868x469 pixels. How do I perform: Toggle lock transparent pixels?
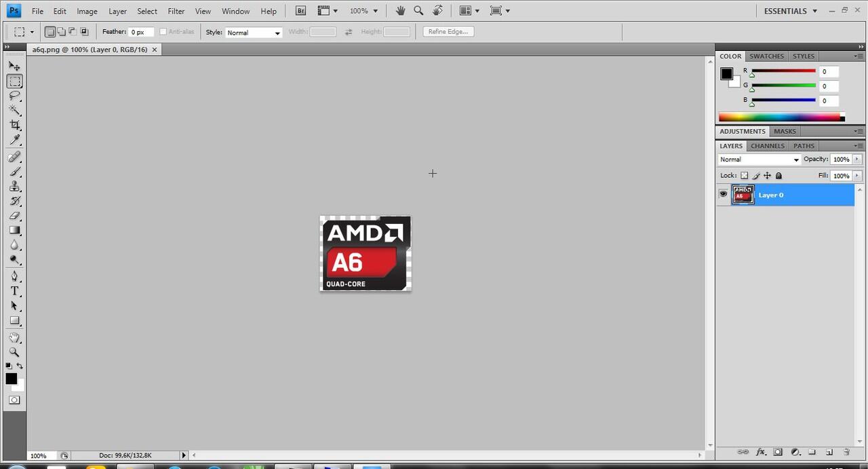coord(744,176)
